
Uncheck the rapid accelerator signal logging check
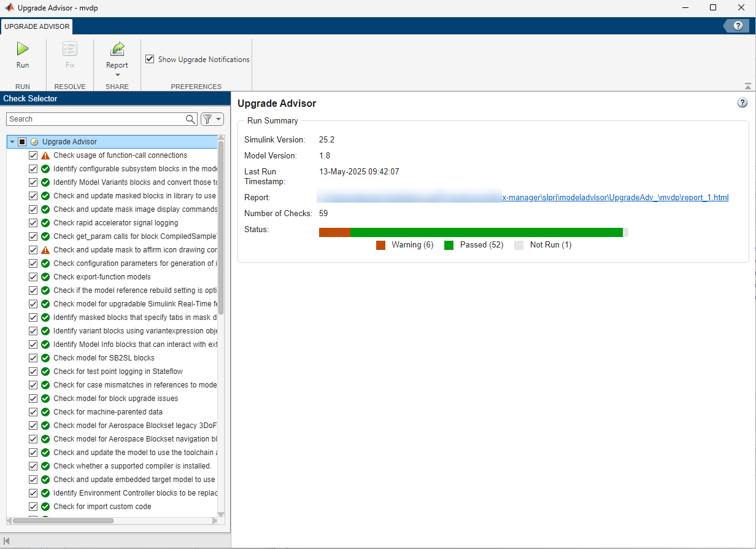[x=33, y=222]
